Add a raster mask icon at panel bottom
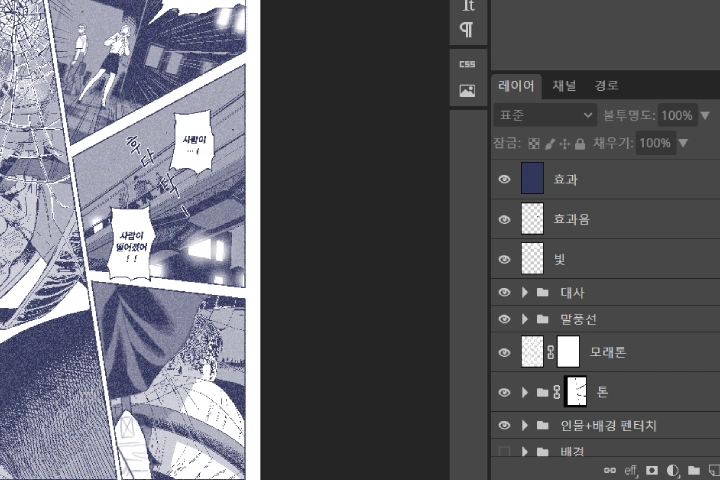The image size is (720, 480). point(652,470)
